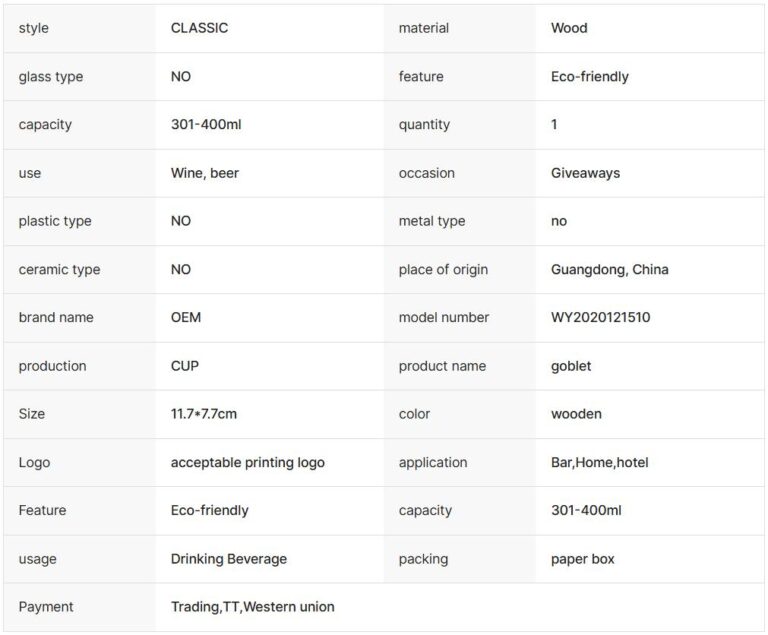Click the 'OEM' brand name value
Image resolution: width=768 pixels, height=635 pixels.
186,317
